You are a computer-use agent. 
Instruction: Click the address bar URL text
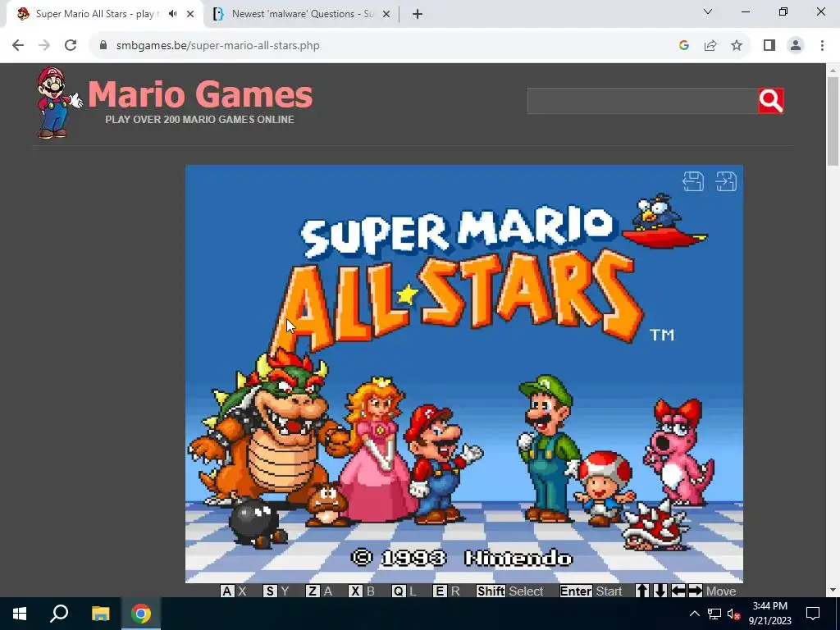[217, 46]
